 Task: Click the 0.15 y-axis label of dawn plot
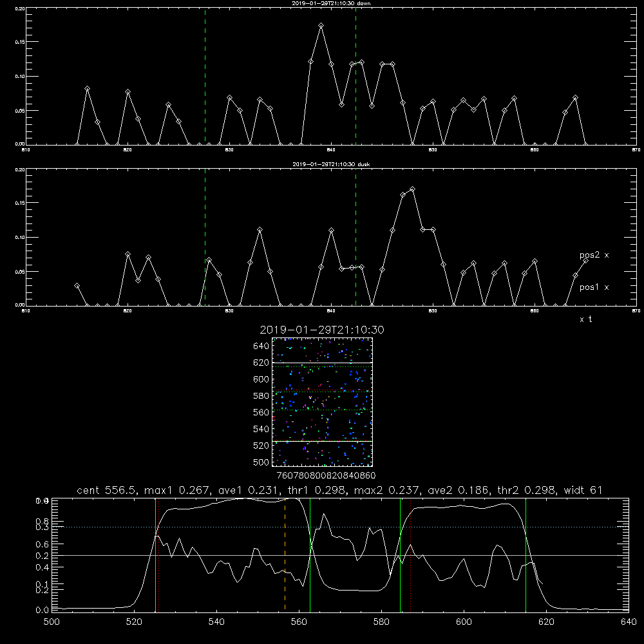tap(20, 42)
